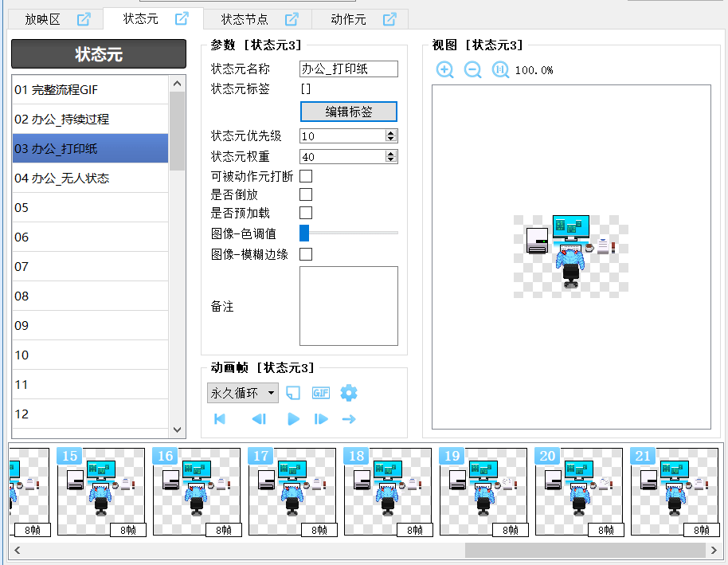Jump to the first animation frame
The width and height of the screenshot is (728, 565).
coord(220,419)
